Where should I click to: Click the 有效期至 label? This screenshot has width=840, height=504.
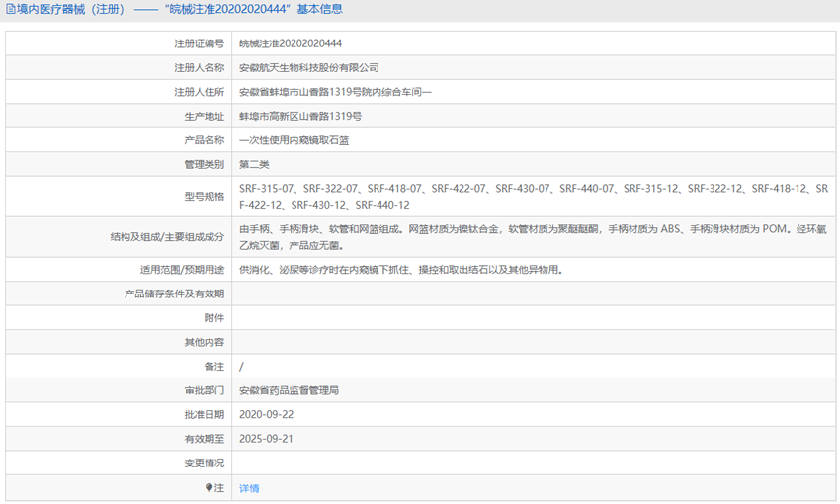click(205, 439)
